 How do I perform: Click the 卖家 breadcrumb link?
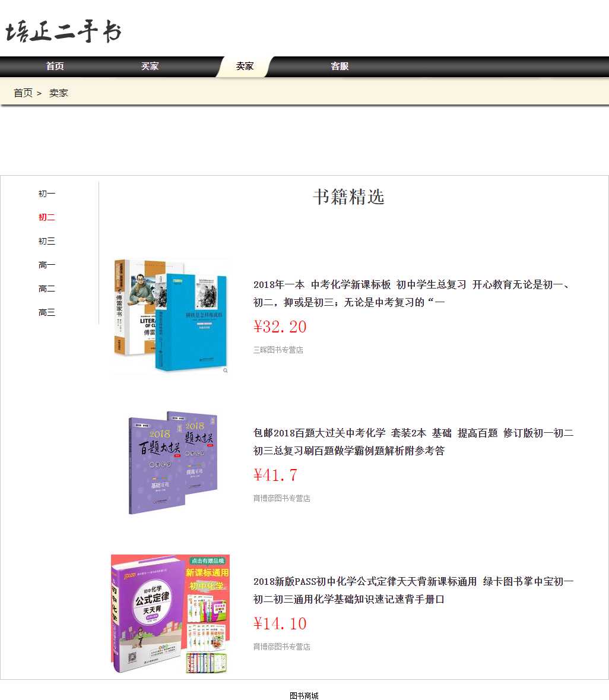click(x=59, y=93)
